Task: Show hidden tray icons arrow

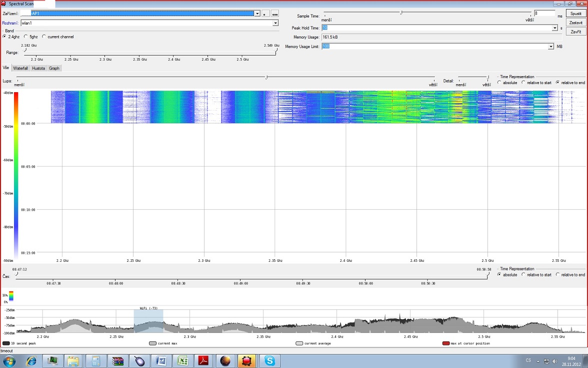Action: [x=538, y=361]
